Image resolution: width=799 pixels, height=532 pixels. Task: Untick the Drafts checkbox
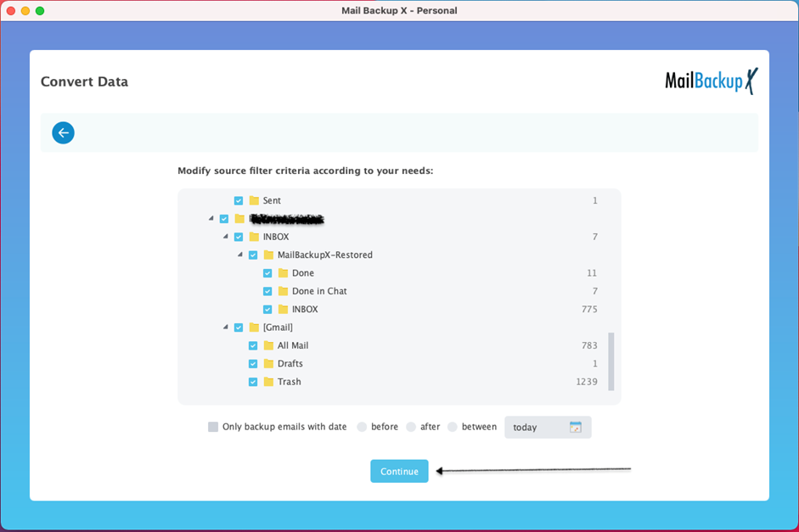(253, 363)
